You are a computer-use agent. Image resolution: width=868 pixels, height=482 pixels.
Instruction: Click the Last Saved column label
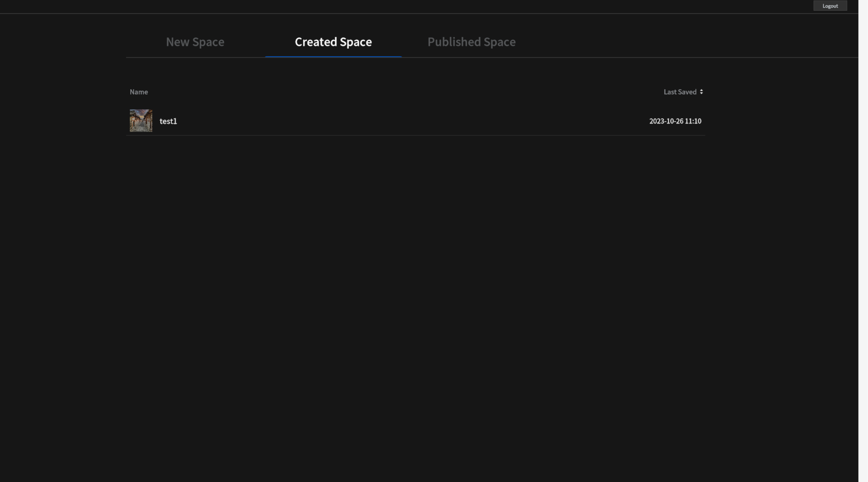(x=680, y=92)
